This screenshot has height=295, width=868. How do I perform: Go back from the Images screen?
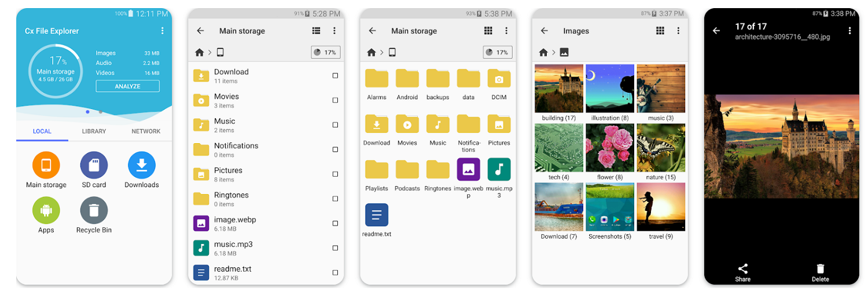click(x=544, y=31)
